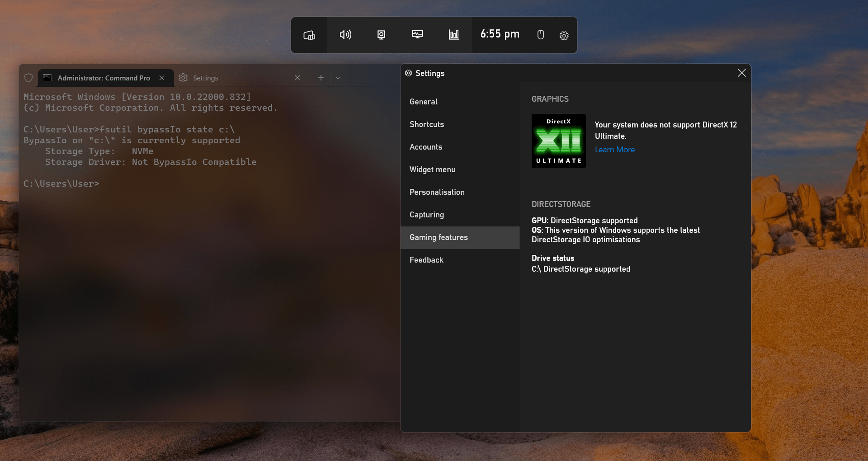
Task: Select Personalisation in Game Bar Settings
Action: point(460,192)
